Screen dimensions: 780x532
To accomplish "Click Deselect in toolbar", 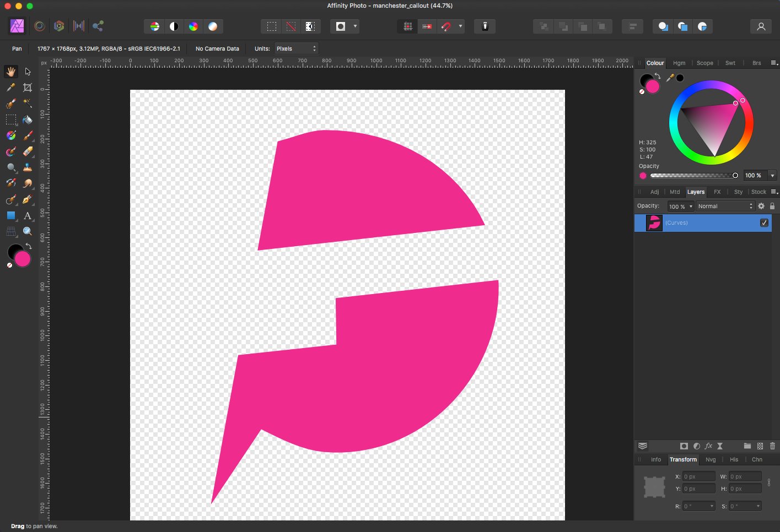I will click(x=291, y=26).
